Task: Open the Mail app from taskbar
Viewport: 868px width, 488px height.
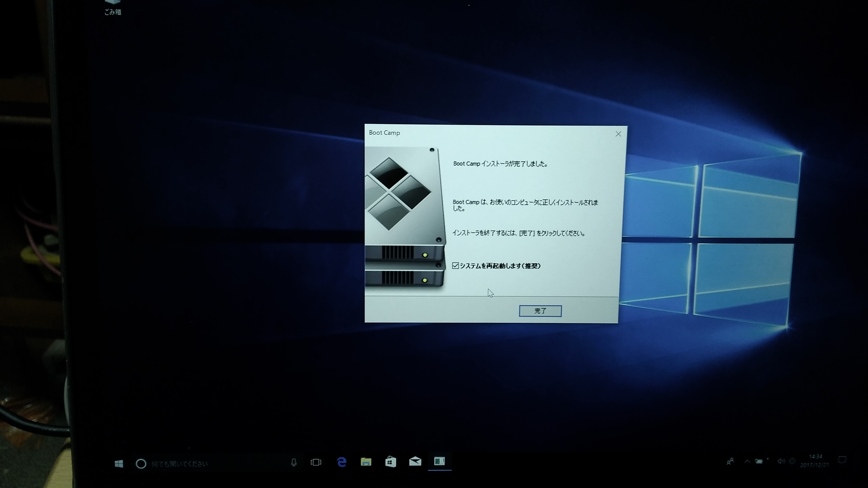Action: (x=415, y=461)
